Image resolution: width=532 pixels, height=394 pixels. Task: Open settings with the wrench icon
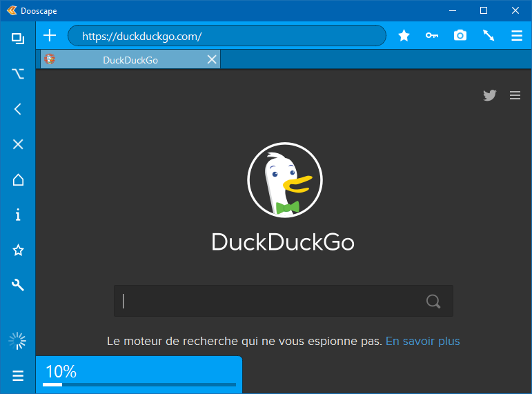click(18, 285)
